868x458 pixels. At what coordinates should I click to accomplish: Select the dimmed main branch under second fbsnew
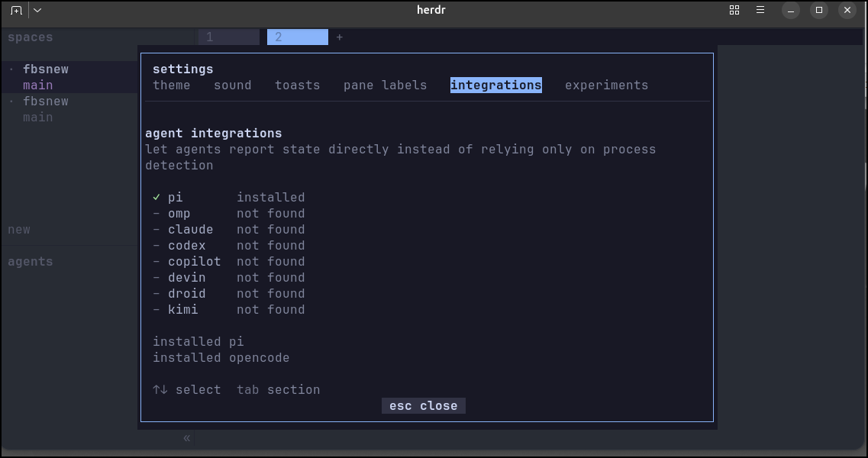click(37, 118)
